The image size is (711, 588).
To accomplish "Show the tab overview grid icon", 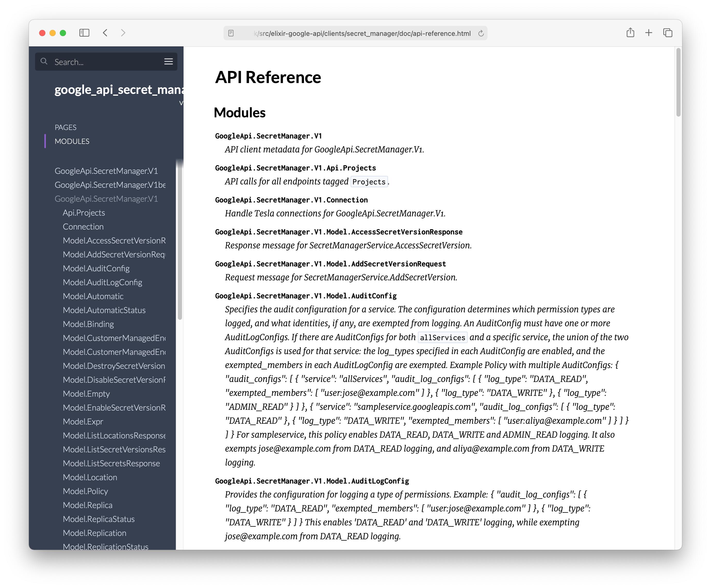I will [668, 32].
